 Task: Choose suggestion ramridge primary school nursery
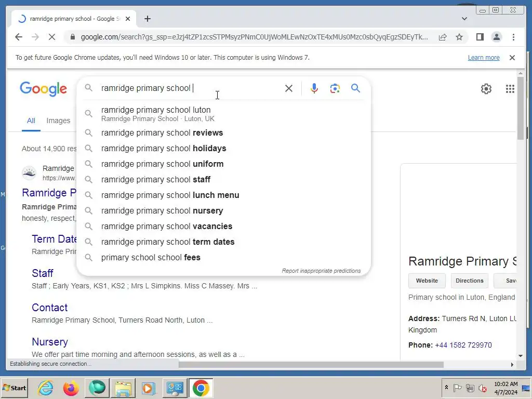coord(223,211)
